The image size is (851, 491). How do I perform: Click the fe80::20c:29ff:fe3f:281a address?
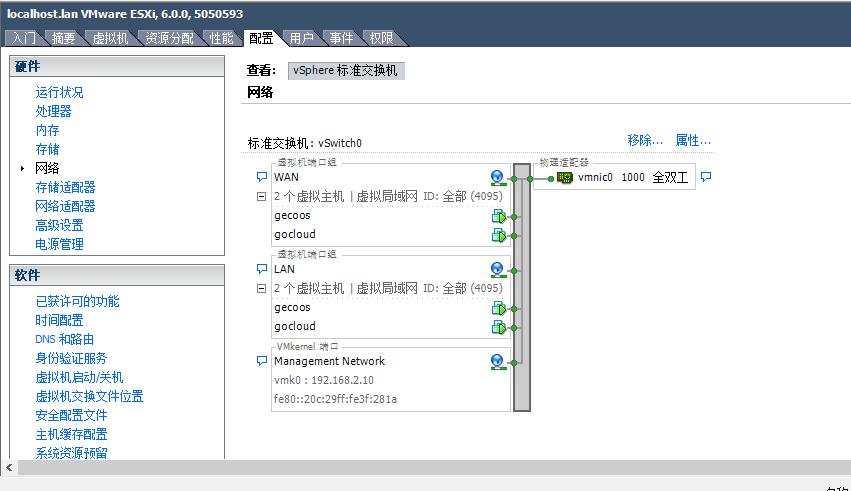click(x=335, y=399)
